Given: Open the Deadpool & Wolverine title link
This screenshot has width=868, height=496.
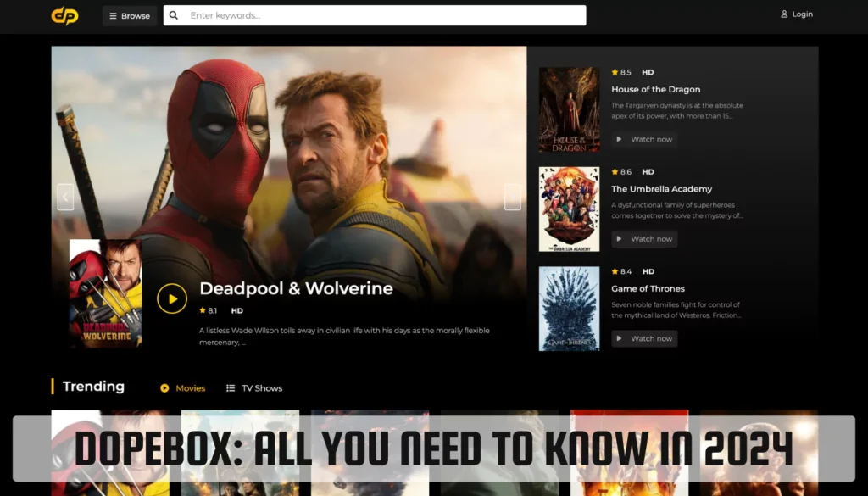Looking at the screenshot, I should 296,288.
